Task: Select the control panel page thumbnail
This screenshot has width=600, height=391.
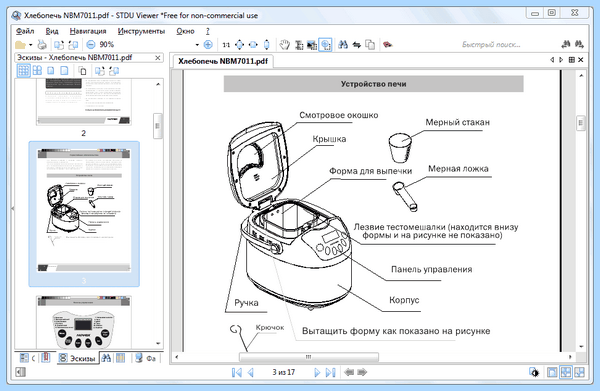Action: [84, 322]
